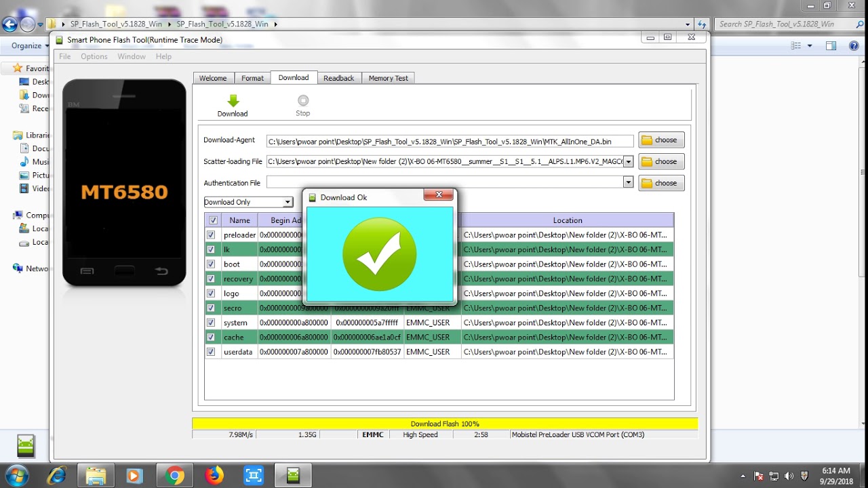Select the Download tab

[x=294, y=77]
